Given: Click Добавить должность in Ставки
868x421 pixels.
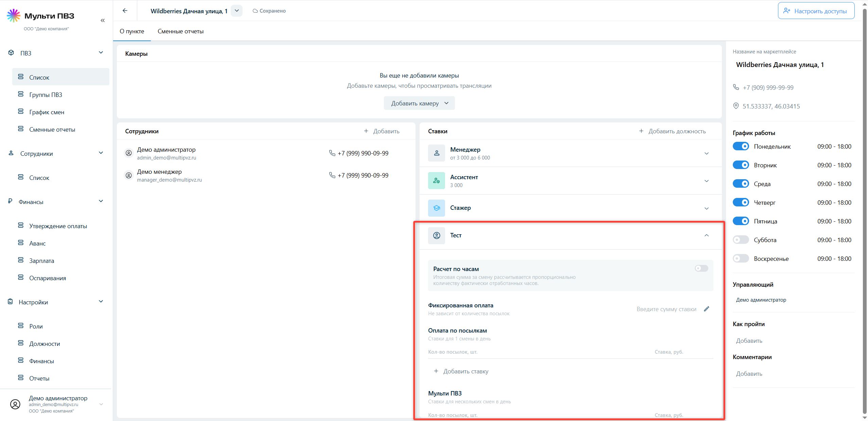Looking at the screenshot, I should 672,131.
